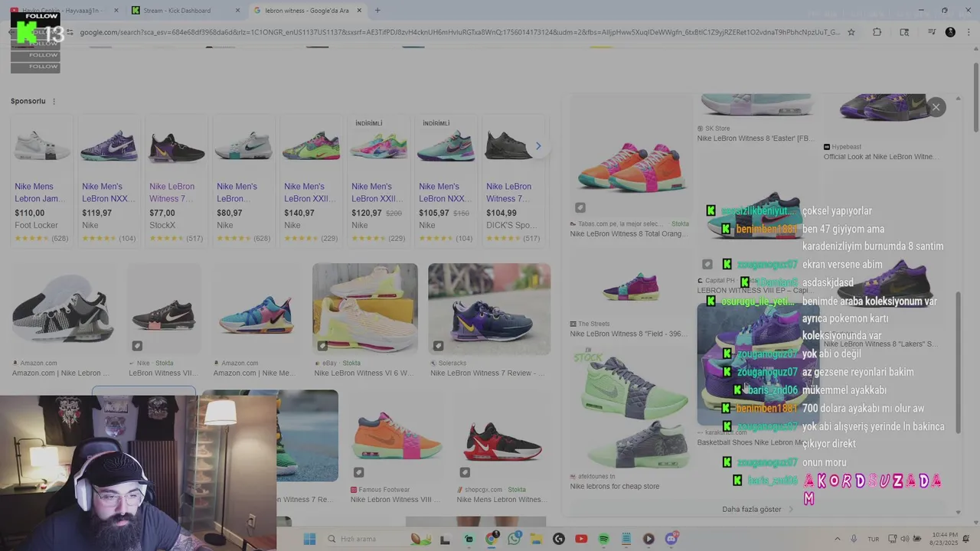The image size is (980, 551).
Task: Switch to the Stream - Kick Dashboard tab
Action: click(x=178, y=11)
